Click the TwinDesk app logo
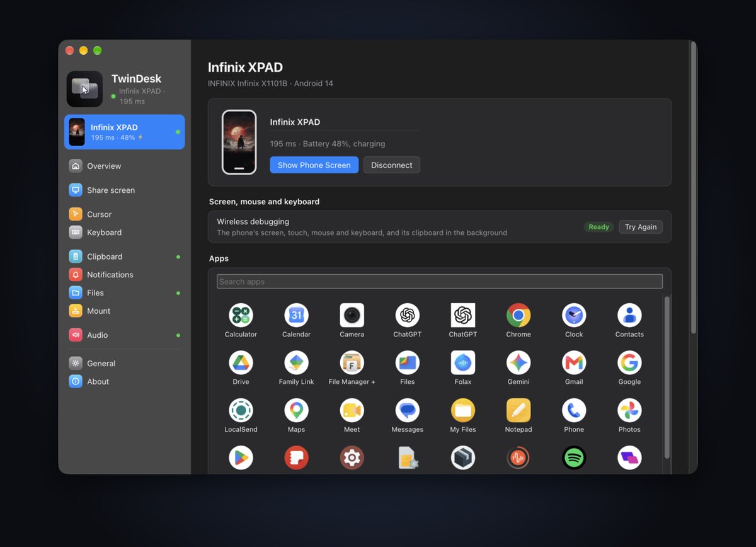Image resolution: width=756 pixels, height=547 pixels. pyautogui.click(x=84, y=89)
